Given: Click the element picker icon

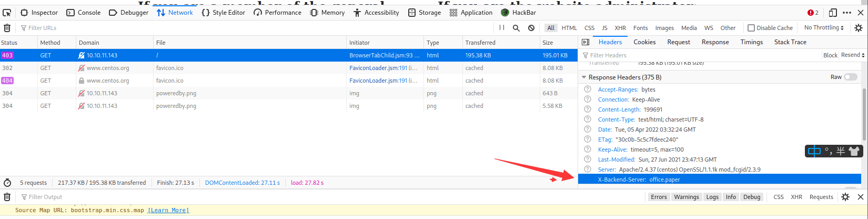Looking at the screenshot, I should tap(7, 13).
